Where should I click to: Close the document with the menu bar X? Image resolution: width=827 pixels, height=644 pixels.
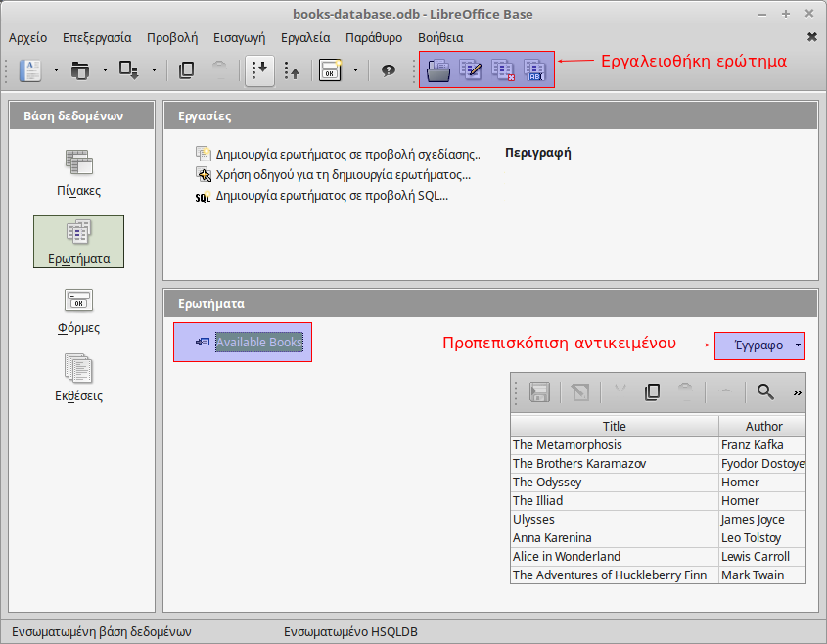coord(812,37)
